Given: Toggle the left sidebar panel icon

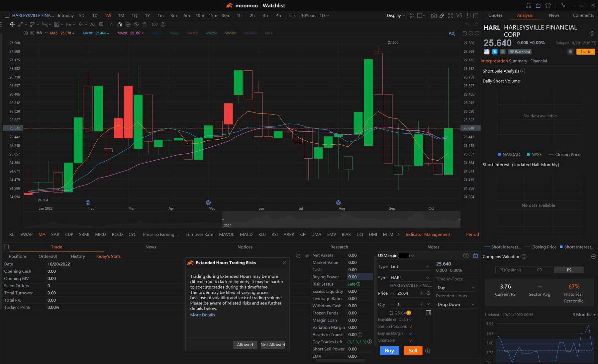Looking at the screenshot, I should tap(7, 15).
